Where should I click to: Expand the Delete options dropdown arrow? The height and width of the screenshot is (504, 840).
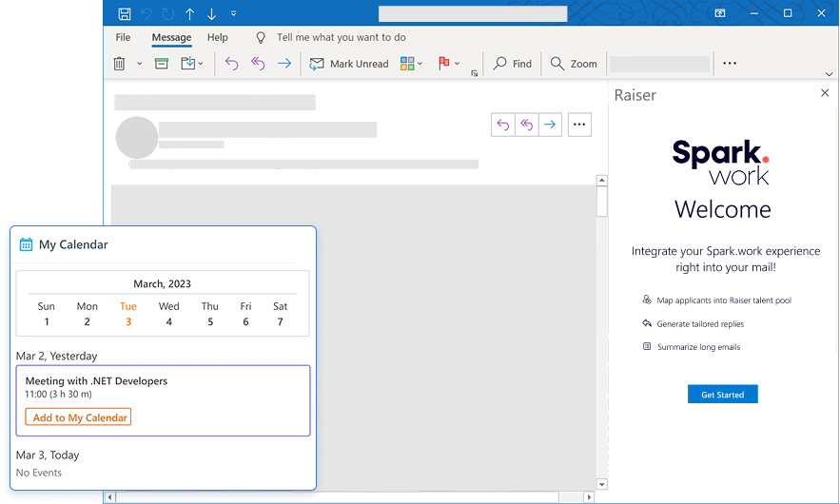[x=139, y=64]
